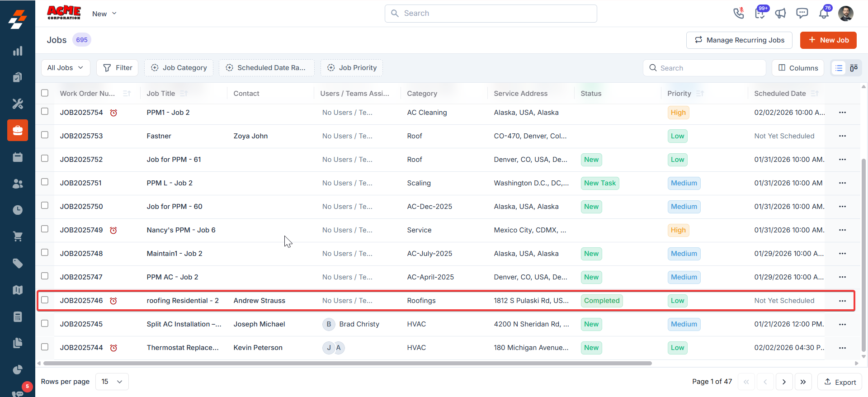Check the box for JOB2025751
Screen dimensions: 868x397
click(x=45, y=182)
